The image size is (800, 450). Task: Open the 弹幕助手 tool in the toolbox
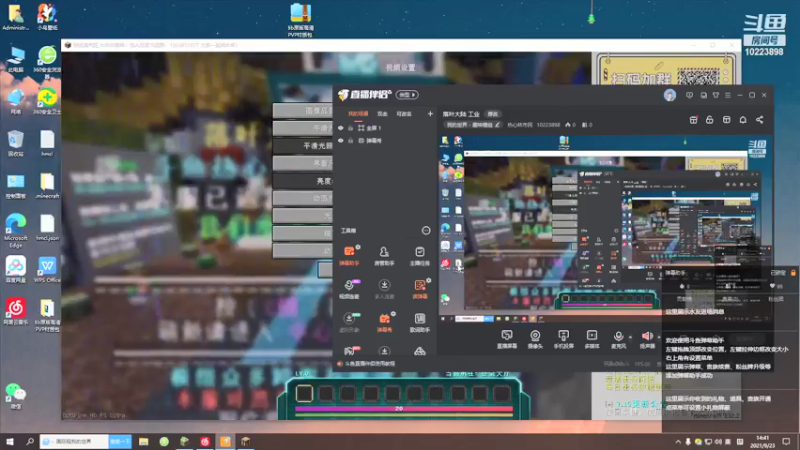click(x=349, y=256)
